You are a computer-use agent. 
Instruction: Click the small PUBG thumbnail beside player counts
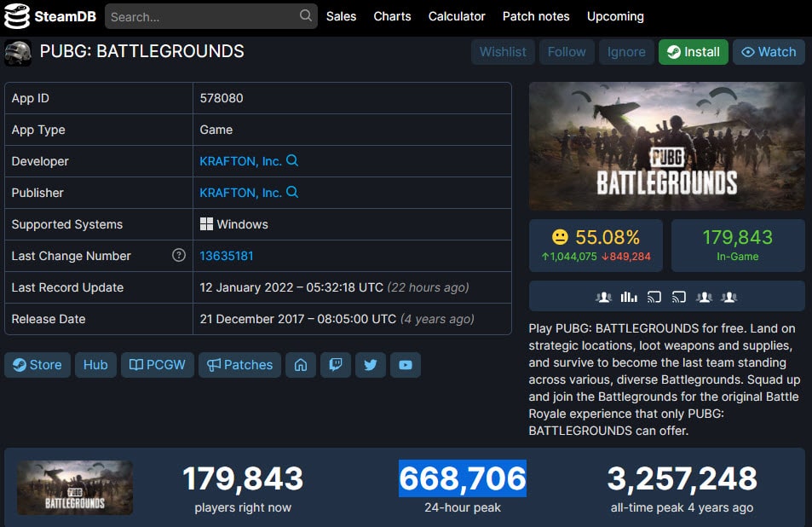pos(75,487)
